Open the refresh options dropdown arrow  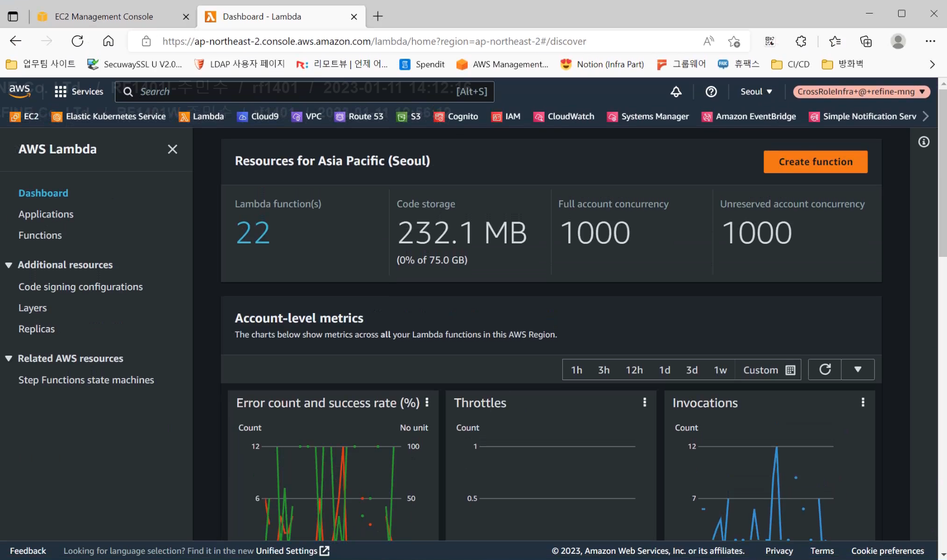coord(858,370)
